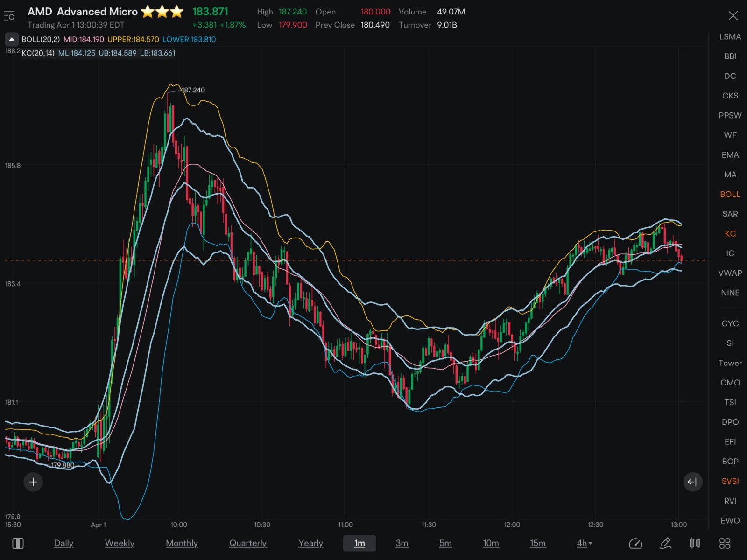This screenshot has width=747, height=560.
Task: Select the BOP indicator
Action: (x=730, y=461)
